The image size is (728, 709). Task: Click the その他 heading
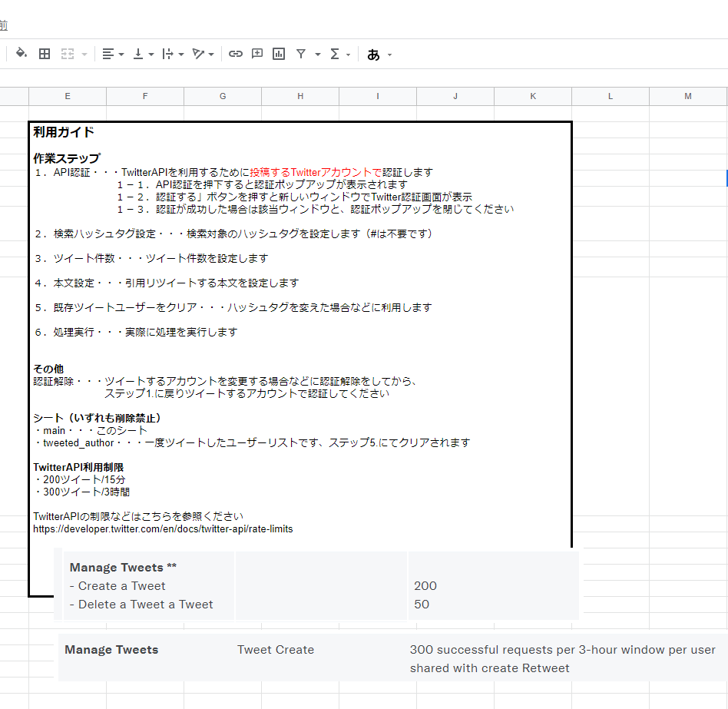[x=48, y=369]
